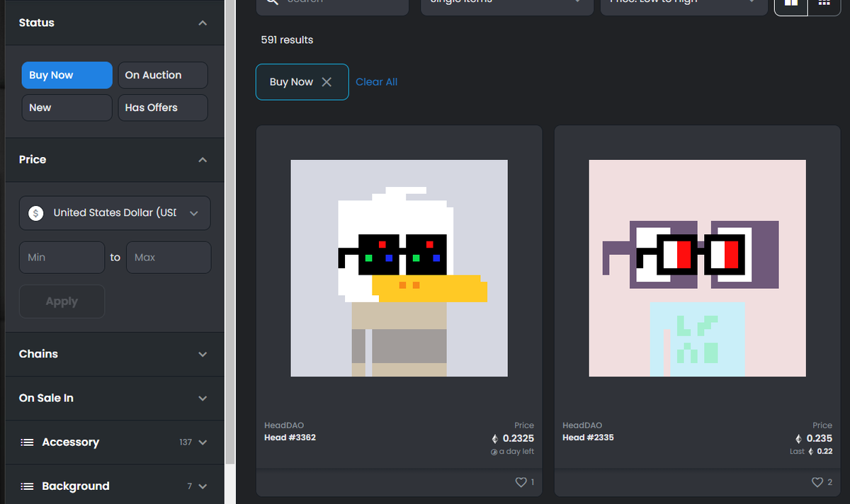Screen dimensions: 850x504
Task: Focus the Min price input field
Action: [62, 258]
